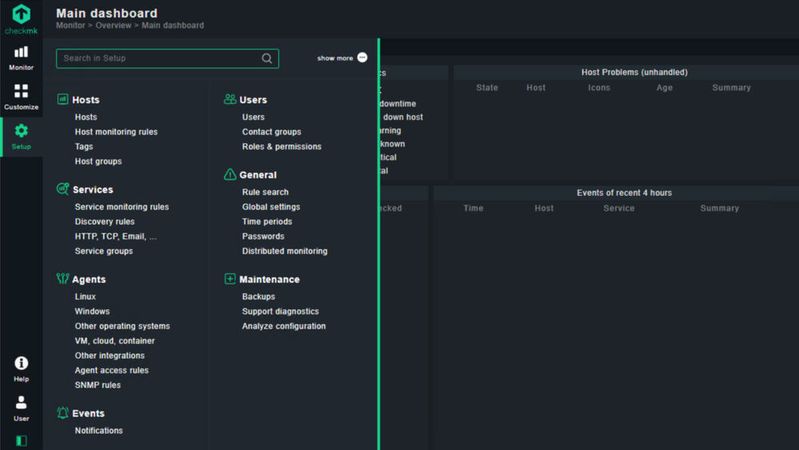
Task: Open SNMP rules
Action: 98,385
